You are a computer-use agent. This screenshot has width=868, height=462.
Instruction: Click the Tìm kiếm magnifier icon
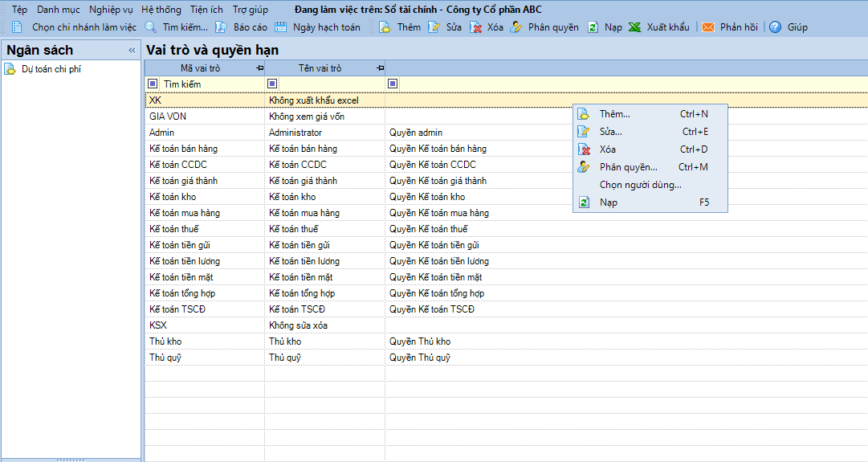(151, 27)
